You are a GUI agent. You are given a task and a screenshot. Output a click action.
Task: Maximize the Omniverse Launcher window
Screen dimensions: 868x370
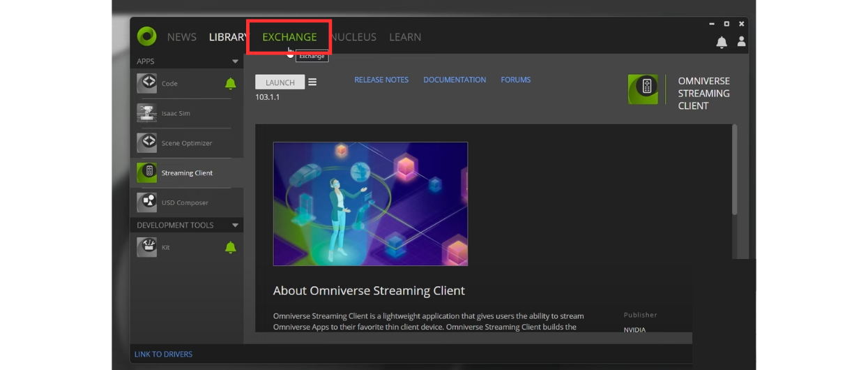(726, 24)
